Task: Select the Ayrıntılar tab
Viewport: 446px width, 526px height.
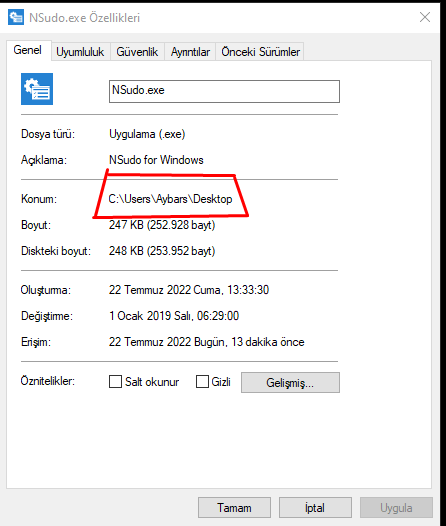Action: (190, 52)
